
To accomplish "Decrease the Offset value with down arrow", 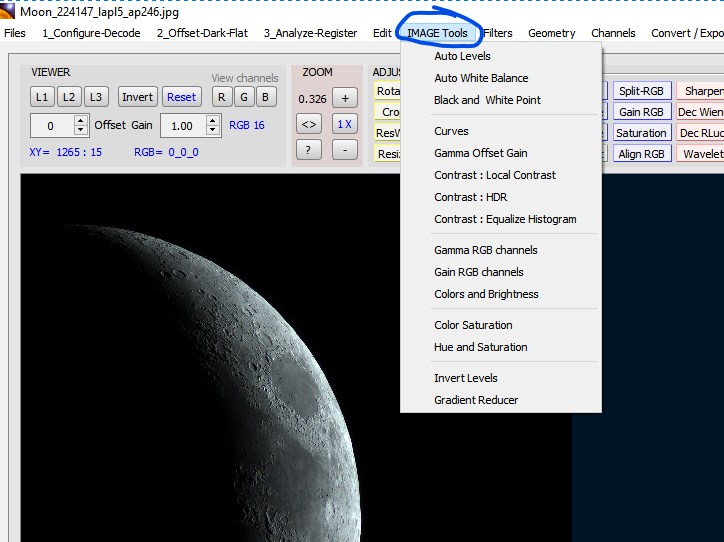I will pyautogui.click(x=81, y=130).
